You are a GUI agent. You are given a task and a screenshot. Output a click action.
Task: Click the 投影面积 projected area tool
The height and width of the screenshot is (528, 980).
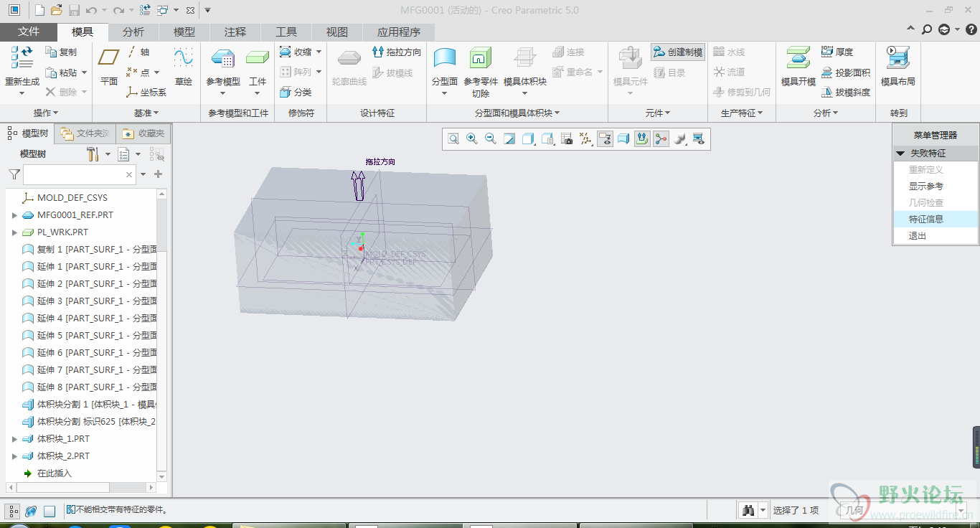pos(846,72)
